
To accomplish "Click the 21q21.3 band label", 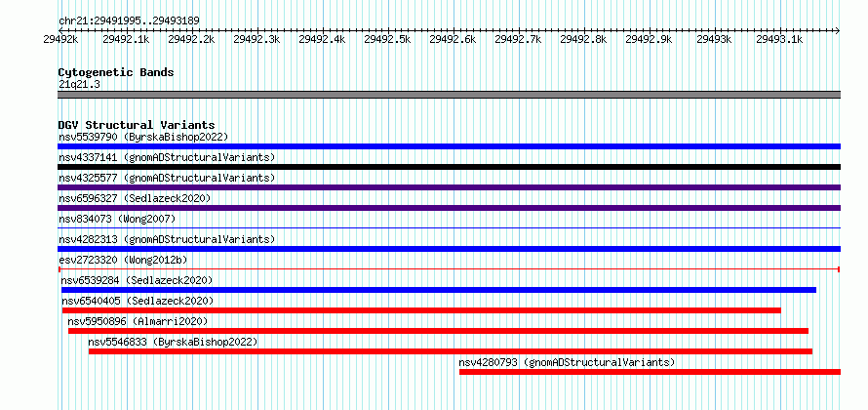I will (x=79, y=85).
